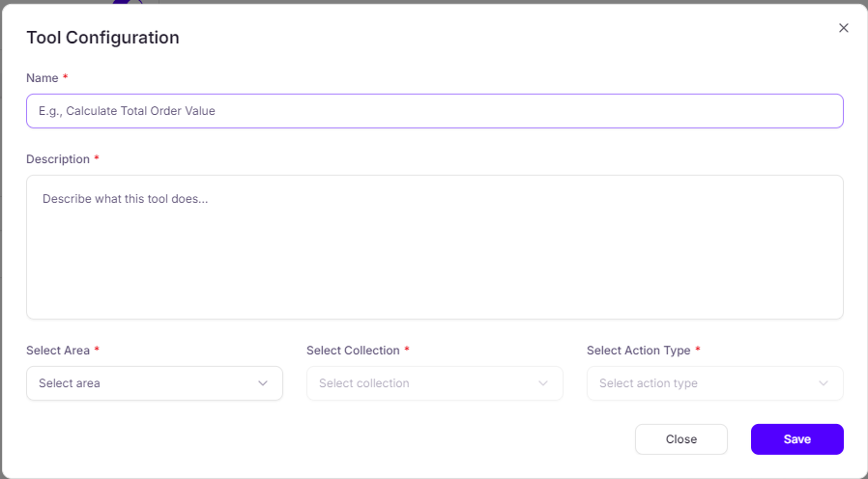
Task: Open the Select Action Type dropdown
Action: (714, 383)
